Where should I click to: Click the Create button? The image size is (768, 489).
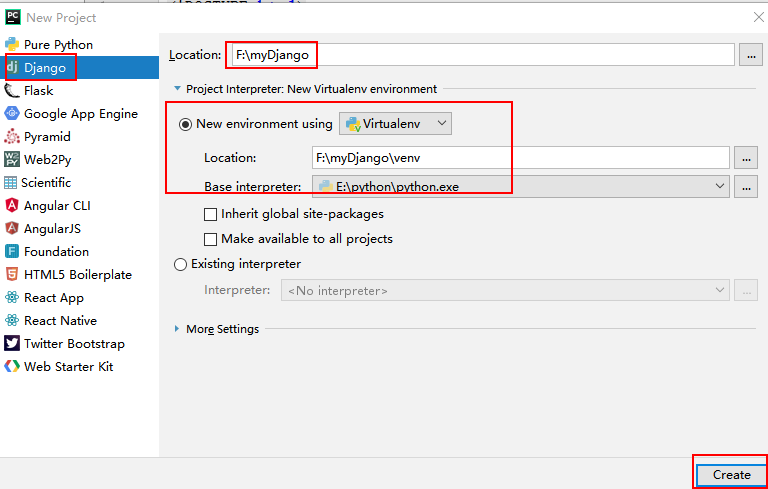click(731, 475)
